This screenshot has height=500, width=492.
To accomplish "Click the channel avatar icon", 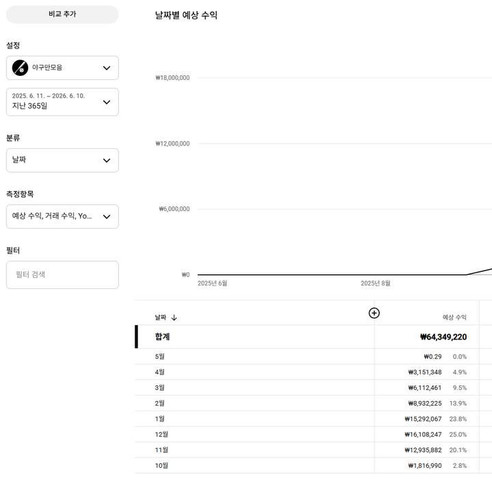I will [x=20, y=68].
